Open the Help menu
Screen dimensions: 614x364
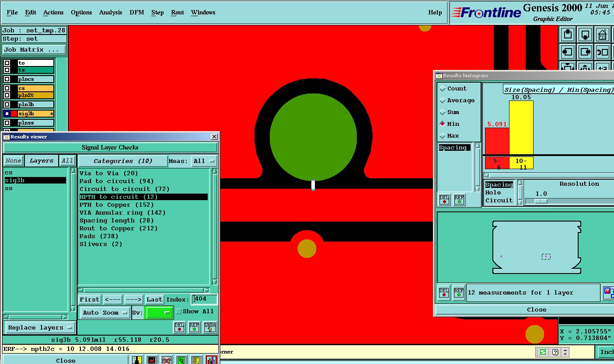[x=435, y=12]
